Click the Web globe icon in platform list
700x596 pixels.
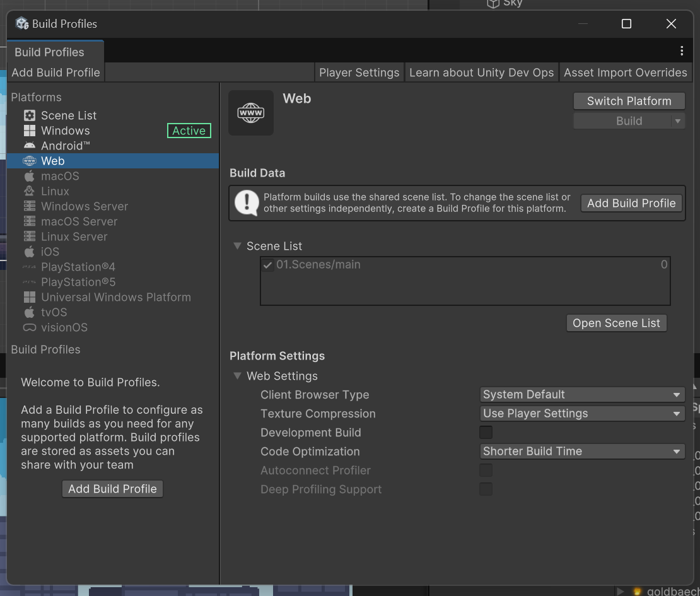coord(30,161)
